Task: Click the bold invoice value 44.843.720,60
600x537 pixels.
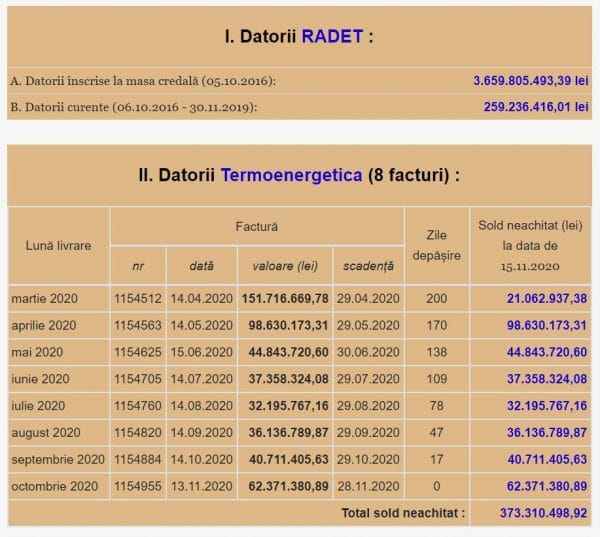Action: pyautogui.click(x=289, y=352)
